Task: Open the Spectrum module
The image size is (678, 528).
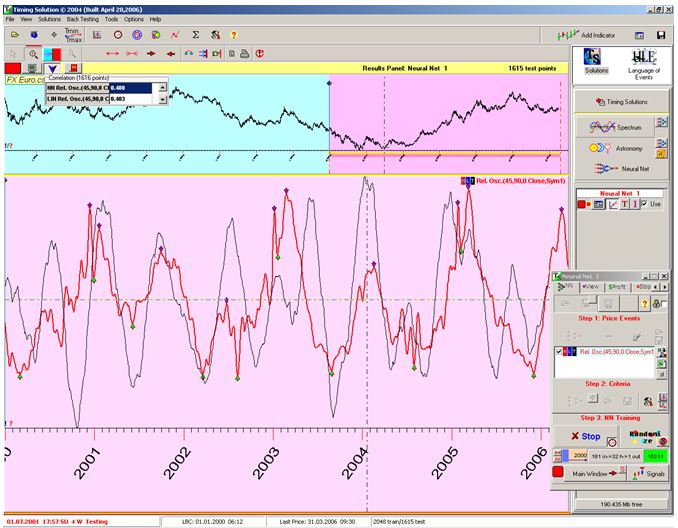Action: click(x=616, y=127)
